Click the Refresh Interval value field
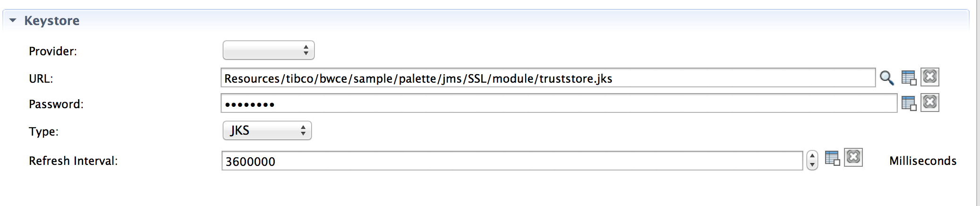 (x=512, y=161)
